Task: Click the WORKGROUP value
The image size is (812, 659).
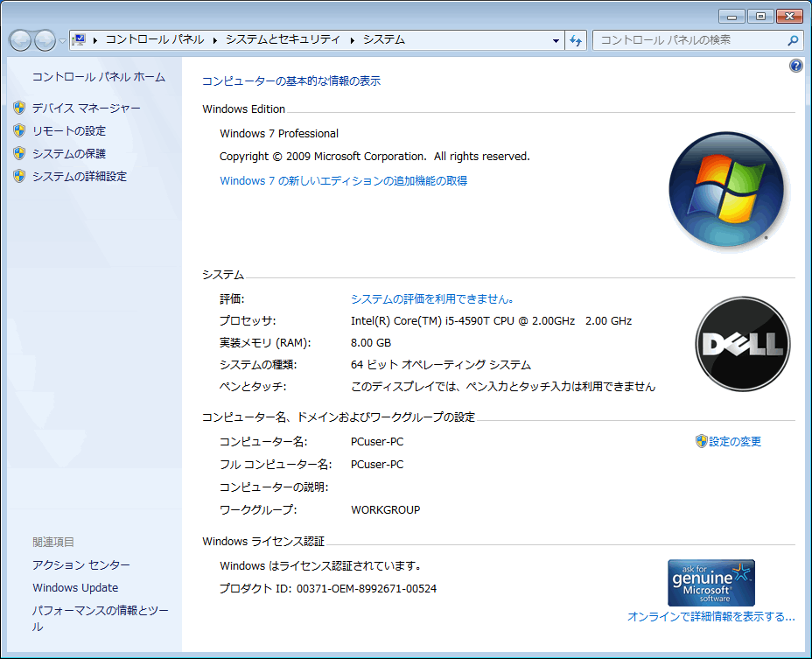Action: [x=386, y=510]
